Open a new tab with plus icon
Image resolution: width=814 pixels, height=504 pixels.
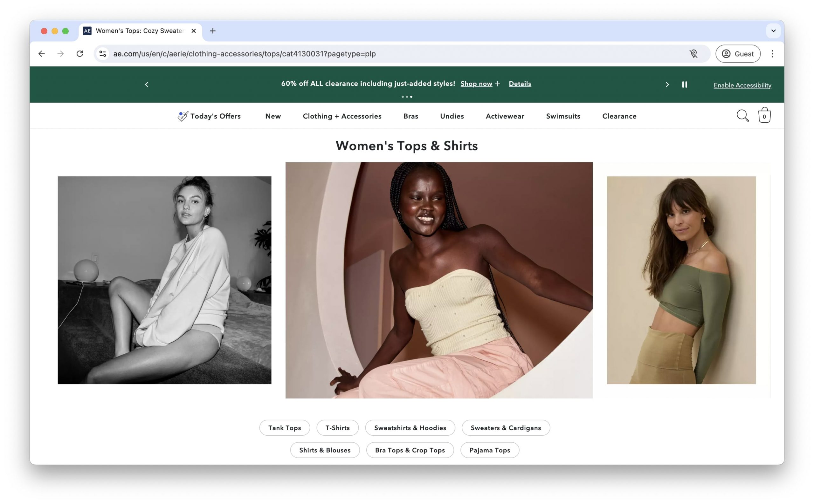click(213, 31)
